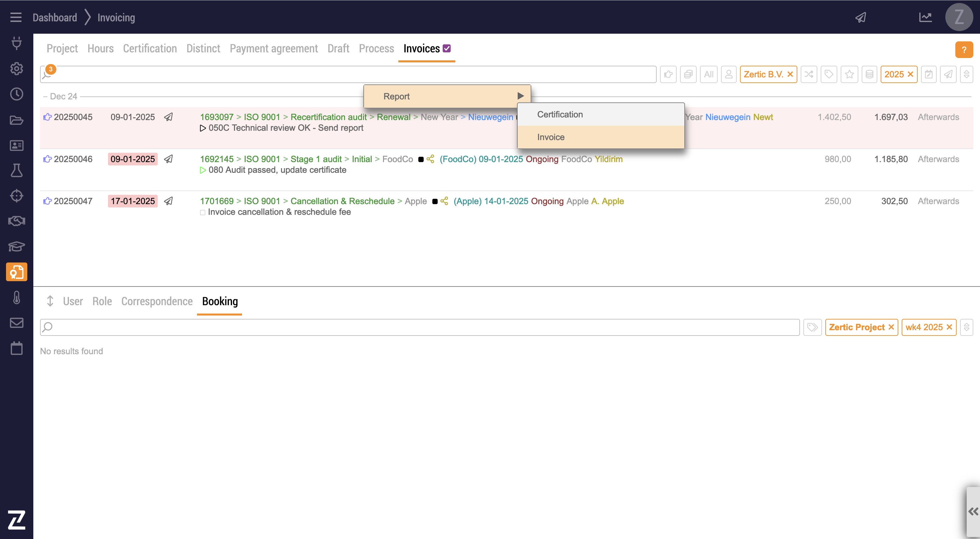Click the graduation cap sidebar icon
This screenshot has height=539, width=980.
pyautogui.click(x=16, y=247)
